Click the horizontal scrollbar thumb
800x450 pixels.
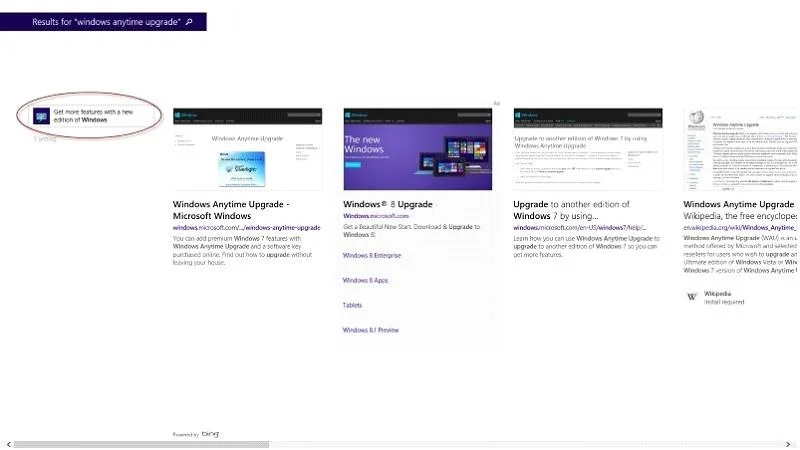point(141,445)
